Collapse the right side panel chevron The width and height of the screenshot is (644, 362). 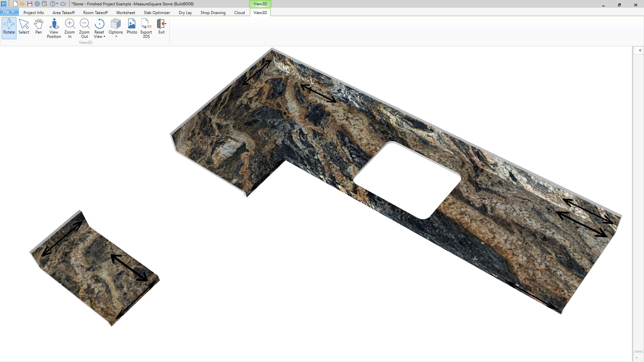point(640,51)
